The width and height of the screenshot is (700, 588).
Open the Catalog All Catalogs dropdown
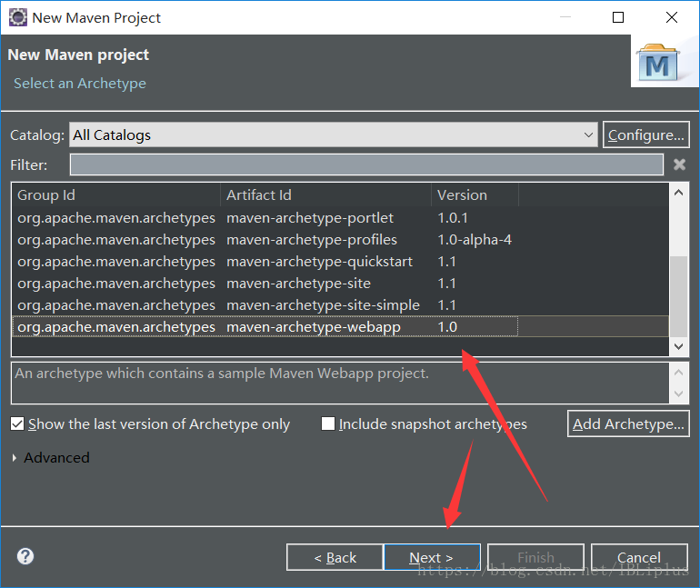coord(333,135)
